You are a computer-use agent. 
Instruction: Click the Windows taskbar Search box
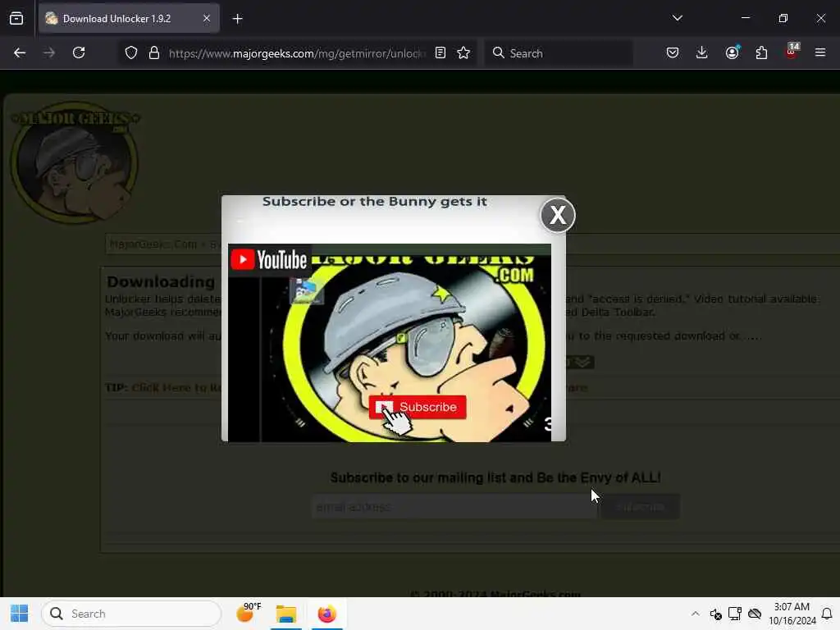131,614
